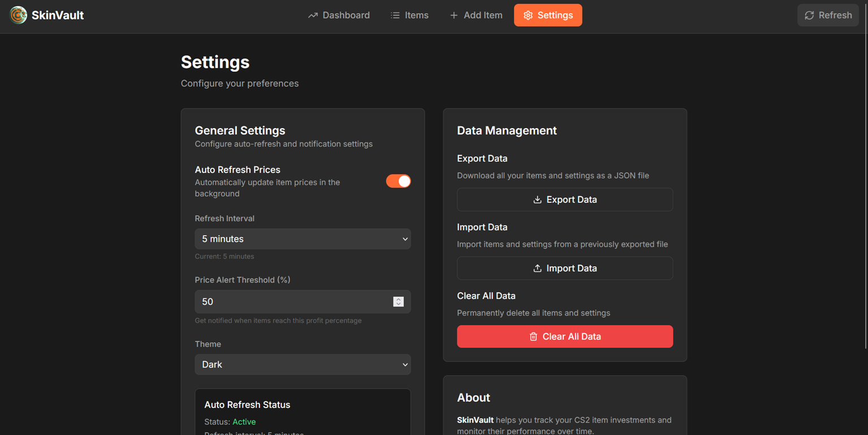Image resolution: width=868 pixels, height=435 pixels.
Task: Click the Active status text in Auto Refresh Status
Action: 244,421
